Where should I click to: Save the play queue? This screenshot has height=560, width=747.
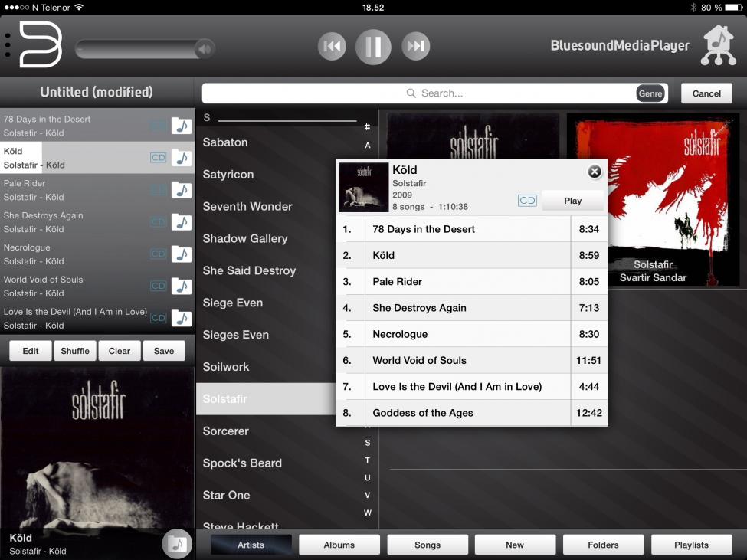pos(164,351)
